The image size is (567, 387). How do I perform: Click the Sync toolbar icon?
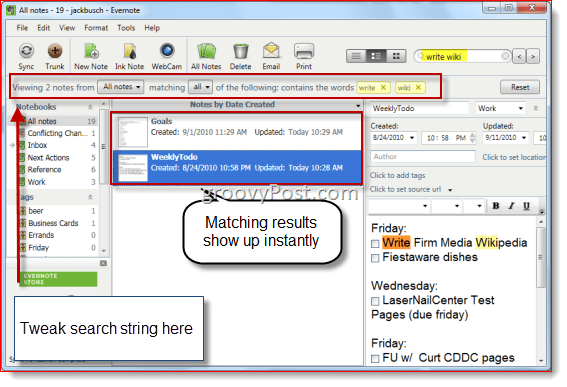26,56
